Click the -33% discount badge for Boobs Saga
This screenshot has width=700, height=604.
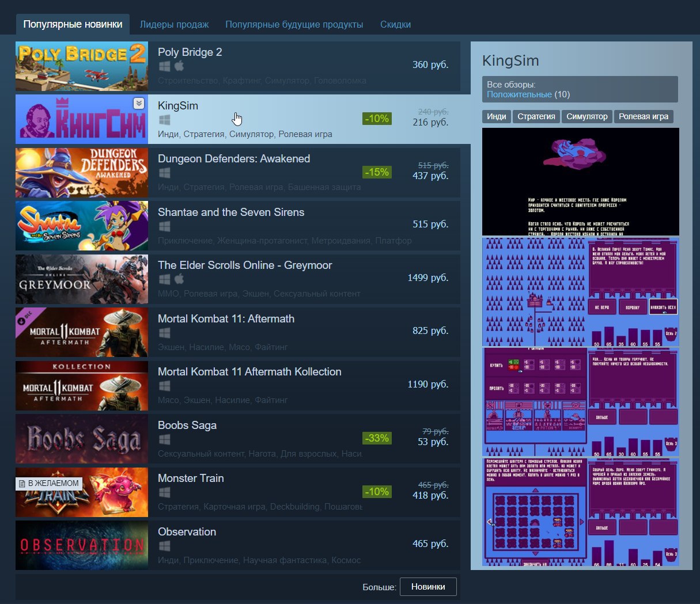click(377, 438)
